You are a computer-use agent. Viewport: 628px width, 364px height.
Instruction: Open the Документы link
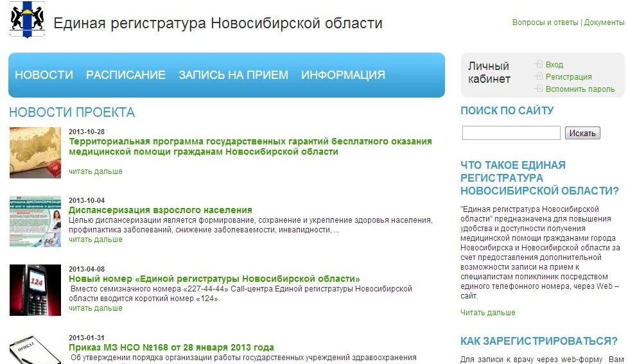pos(604,22)
